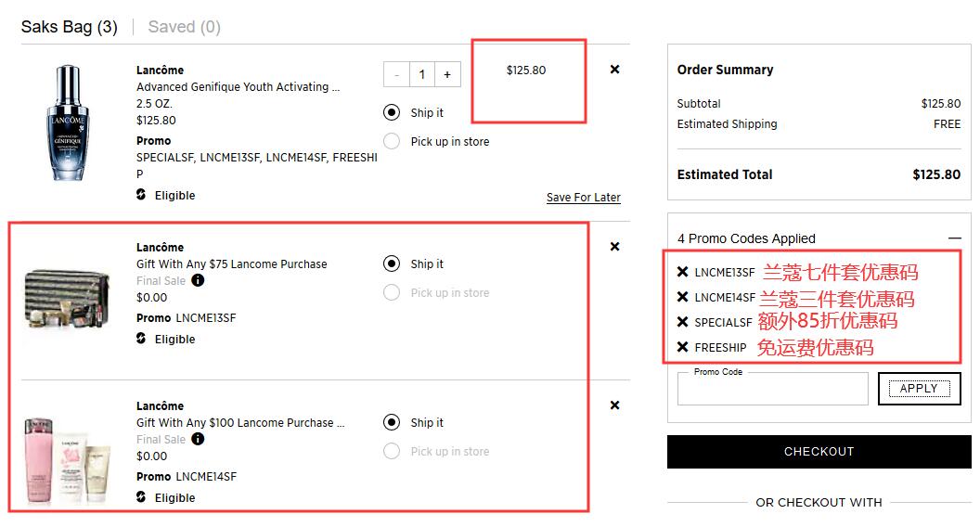
Task: Open Gift With Any $100 Lancome Purchase
Action: click(x=240, y=422)
